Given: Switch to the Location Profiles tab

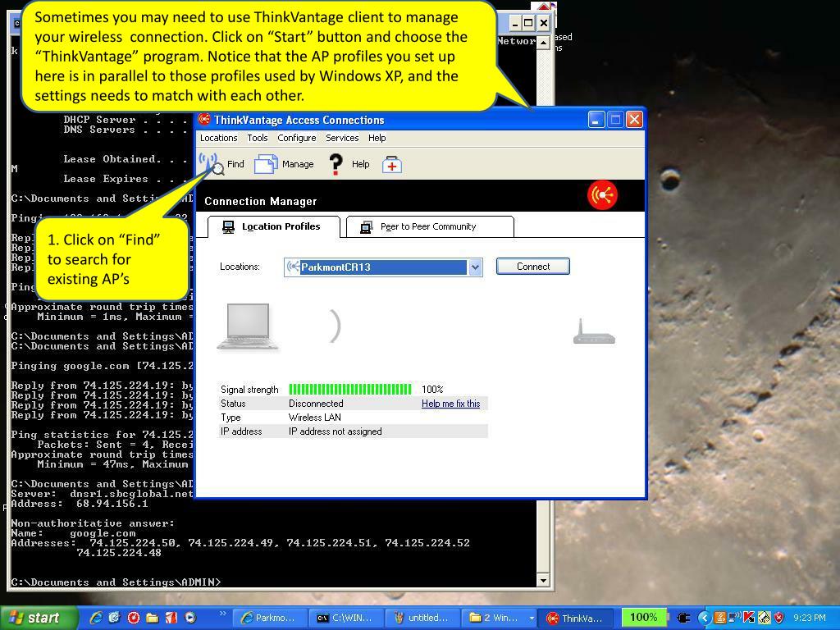Looking at the screenshot, I should tap(274, 226).
